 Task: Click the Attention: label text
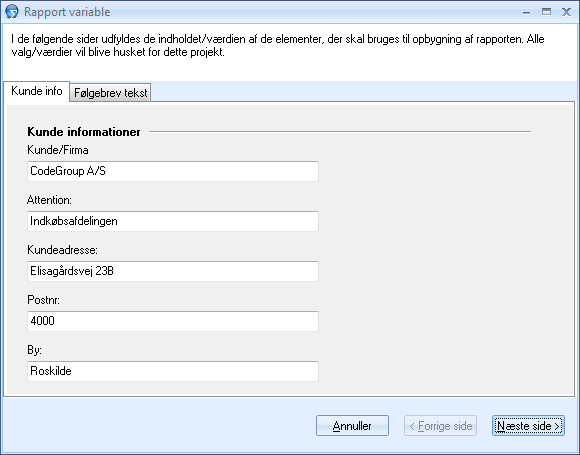coord(49,200)
